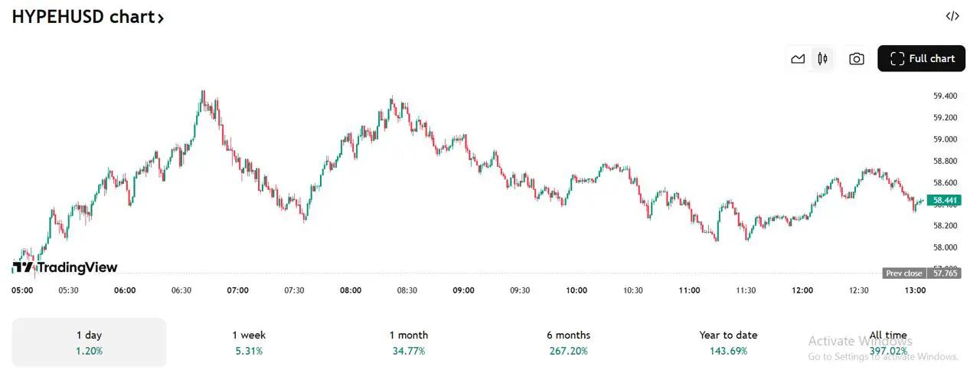Select the 6 months range tab
Viewport: 980px width, 370px height.
point(568,342)
